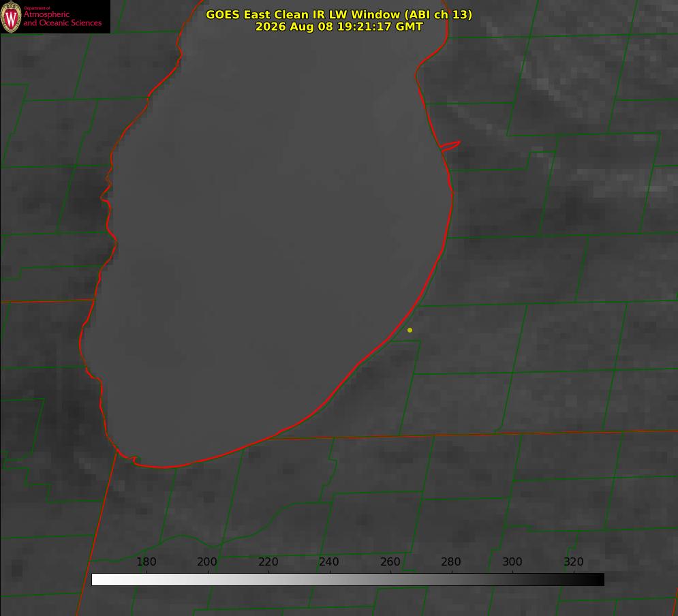Click the 180 colorbar label
678x616 pixels.
coord(146,561)
